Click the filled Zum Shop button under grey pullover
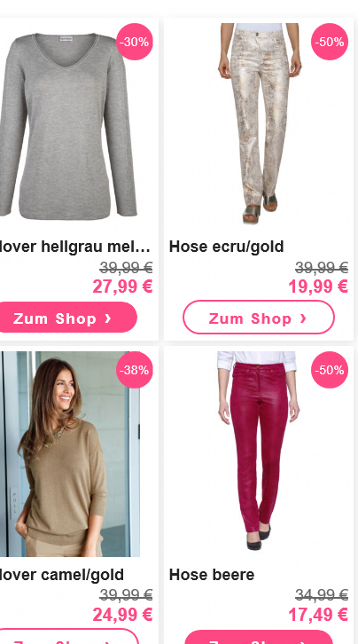358x644 pixels. click(66, 318)
